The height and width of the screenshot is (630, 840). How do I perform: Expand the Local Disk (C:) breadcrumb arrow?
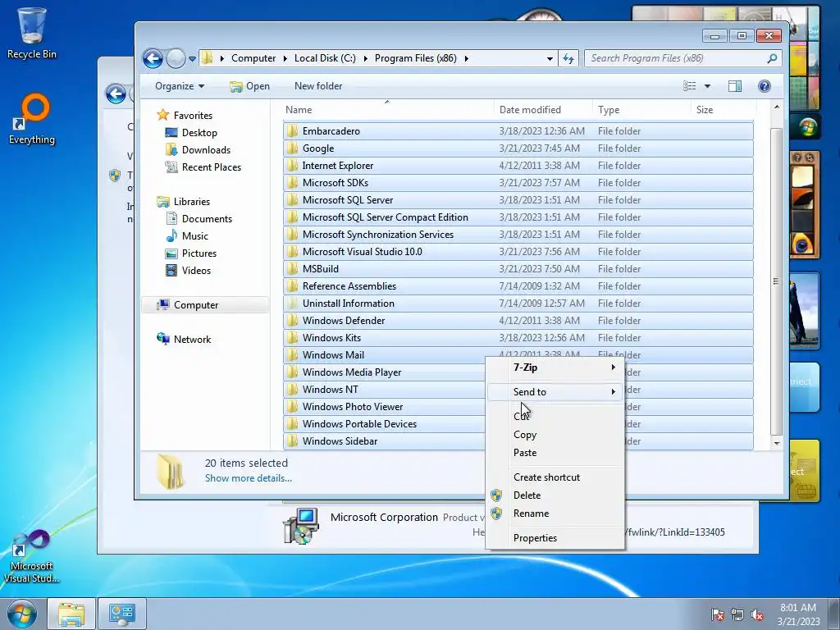[366, 58]
